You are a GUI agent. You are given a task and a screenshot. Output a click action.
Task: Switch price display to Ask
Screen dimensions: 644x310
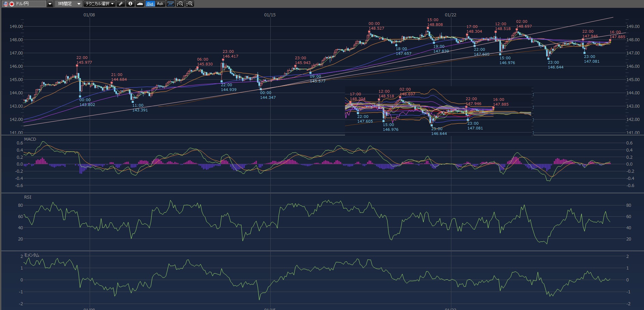[x=160, y=4]
